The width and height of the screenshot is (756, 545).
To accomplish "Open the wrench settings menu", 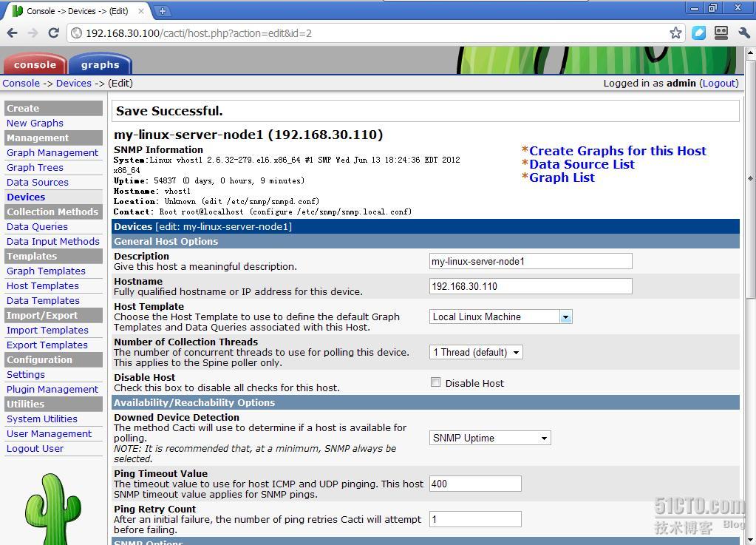I will click(x=744, y=33).
